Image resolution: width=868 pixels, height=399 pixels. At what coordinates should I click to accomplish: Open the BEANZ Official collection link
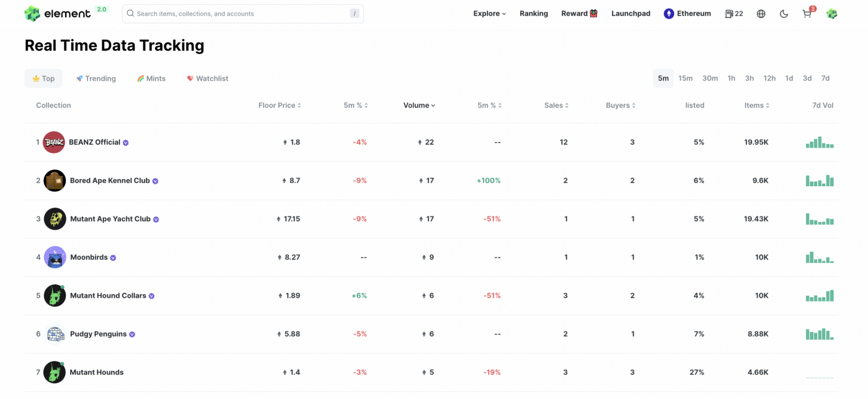(94, 142)
